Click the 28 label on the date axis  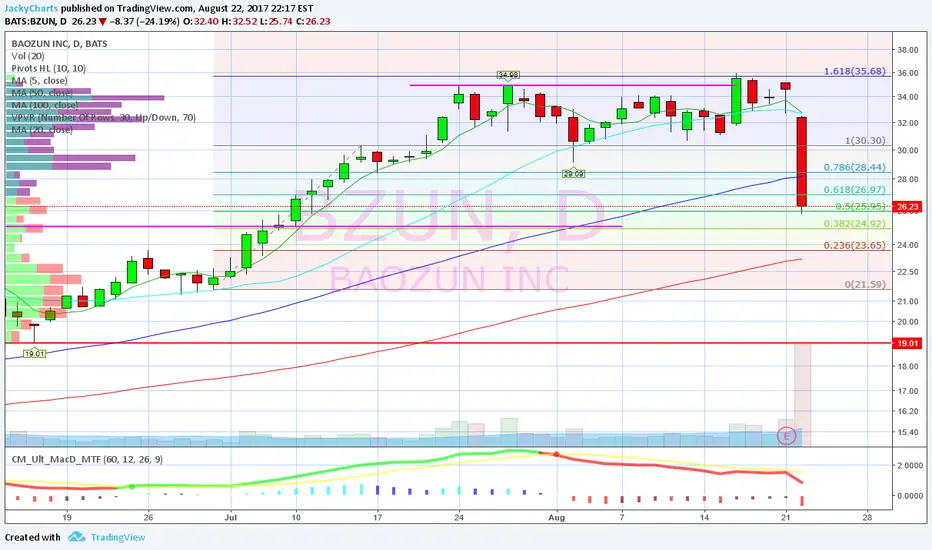click(x=867, y=518)
